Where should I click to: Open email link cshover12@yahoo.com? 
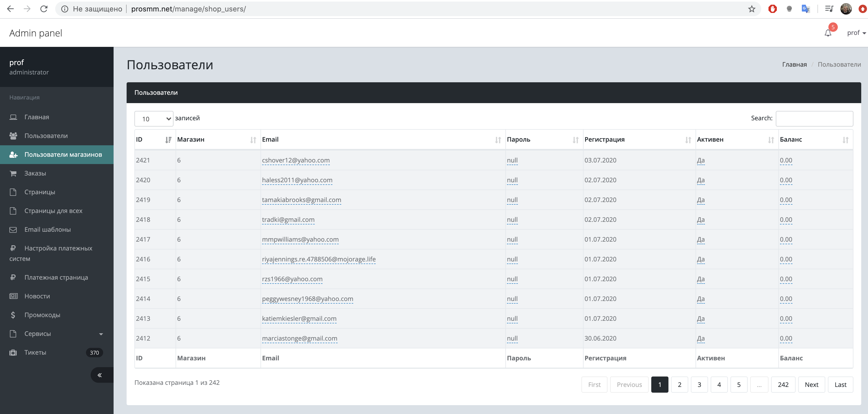295,160
